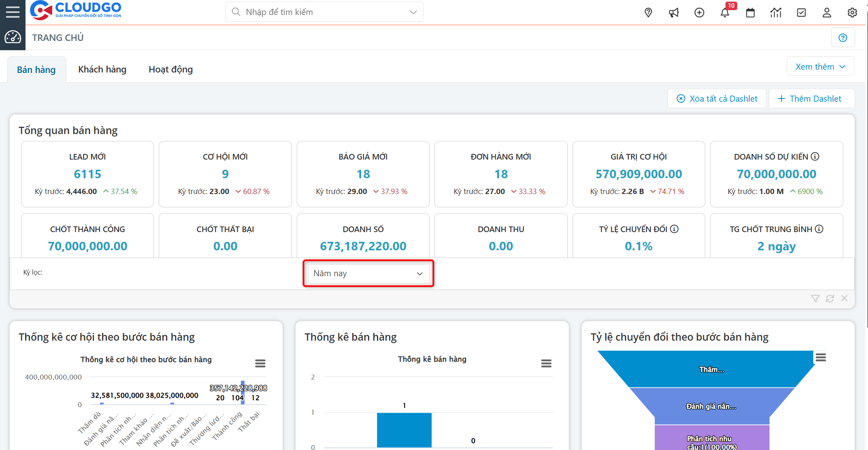This screenshot has width=868, height=450.
Task: Expand the Xem thêm dropdown
Action: pyautogui.click(x=820, y=66)
